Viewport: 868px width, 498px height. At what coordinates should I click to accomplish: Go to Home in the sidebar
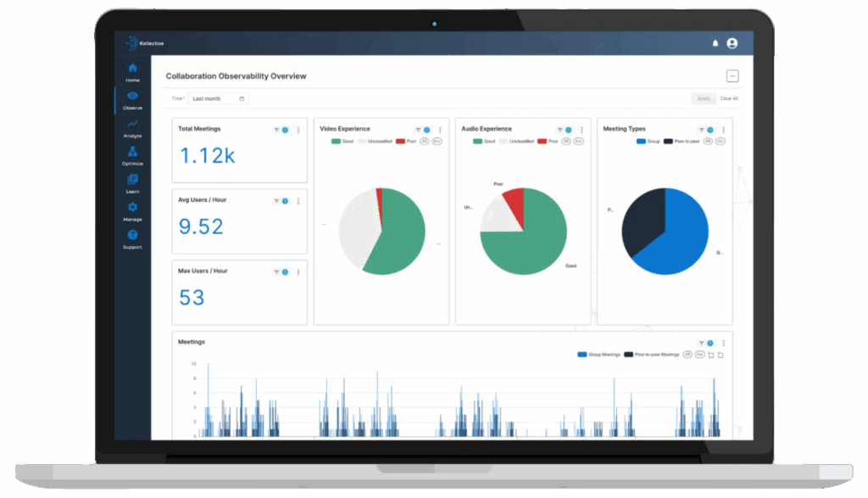132,71
